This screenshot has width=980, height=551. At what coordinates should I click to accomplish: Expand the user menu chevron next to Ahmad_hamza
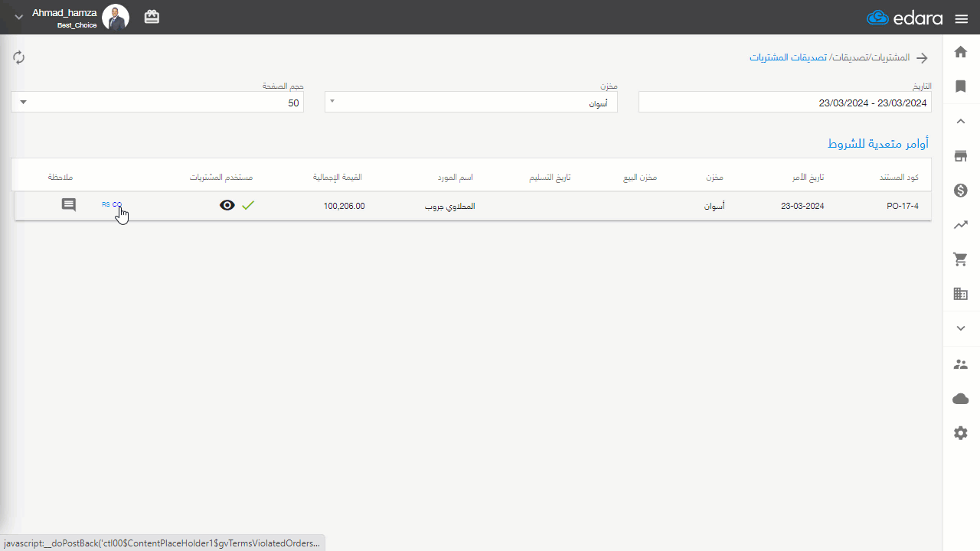(19, 17)
